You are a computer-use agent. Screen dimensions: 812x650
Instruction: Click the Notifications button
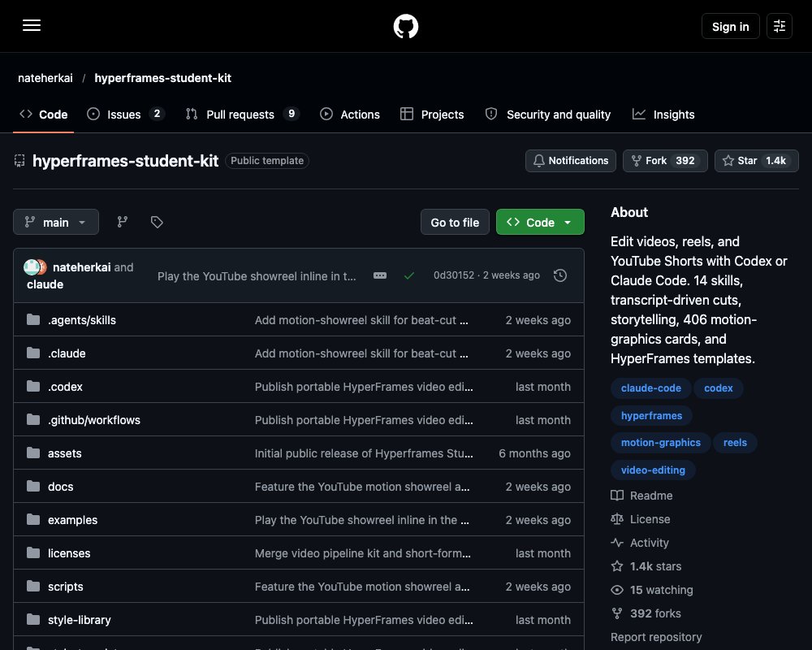(571, 161)
